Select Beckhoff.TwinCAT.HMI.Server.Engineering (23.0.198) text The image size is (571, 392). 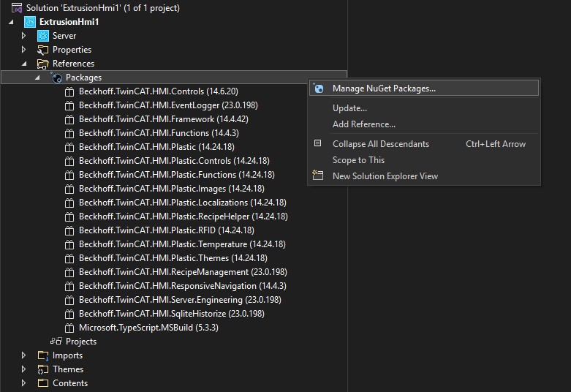pyautogui.click(x=180, y=300)
